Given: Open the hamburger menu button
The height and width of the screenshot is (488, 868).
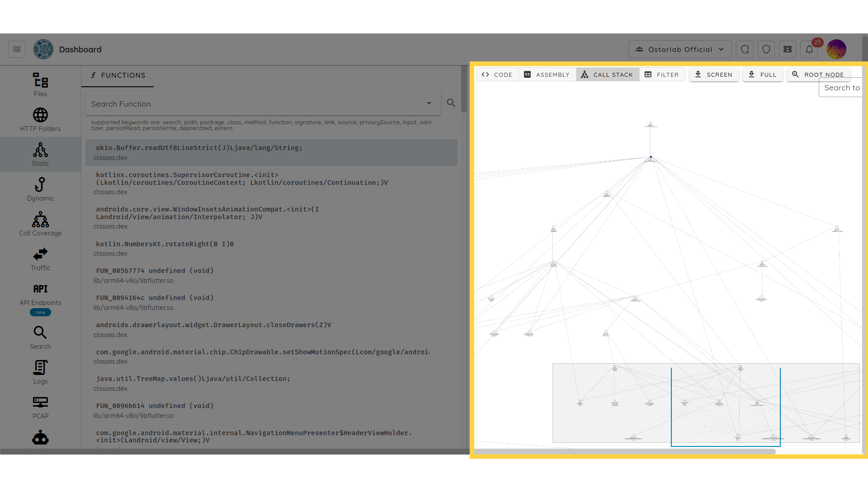Looking at the screenshot, I should 17,49.
